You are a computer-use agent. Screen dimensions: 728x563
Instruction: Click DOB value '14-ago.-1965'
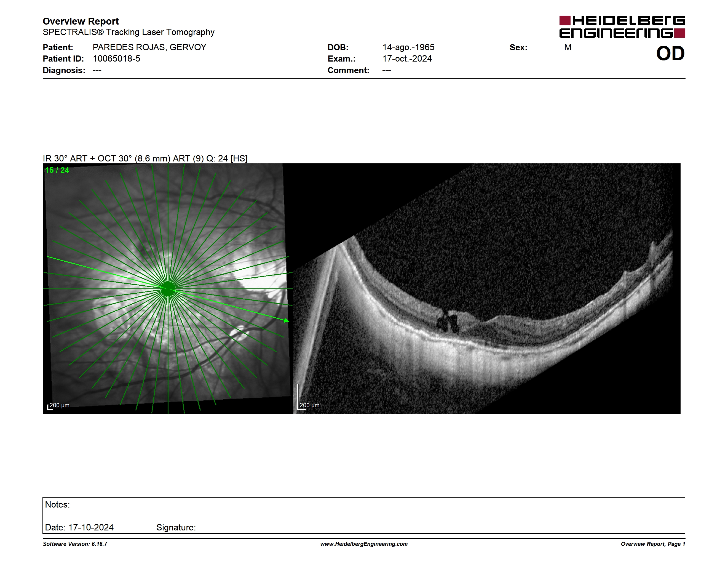coord(408,47)
